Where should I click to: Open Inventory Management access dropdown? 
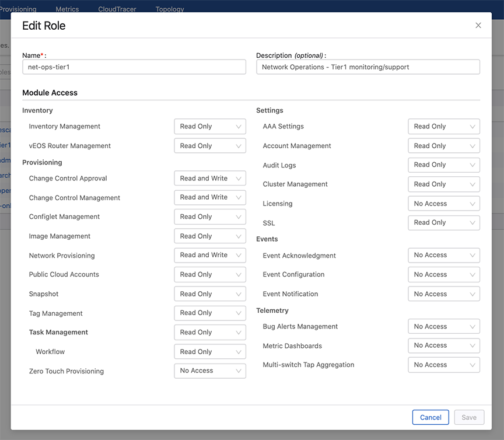click(210, 127)
